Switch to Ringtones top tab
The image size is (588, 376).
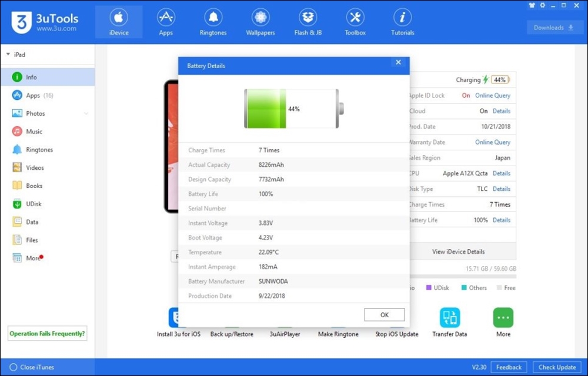213,22
